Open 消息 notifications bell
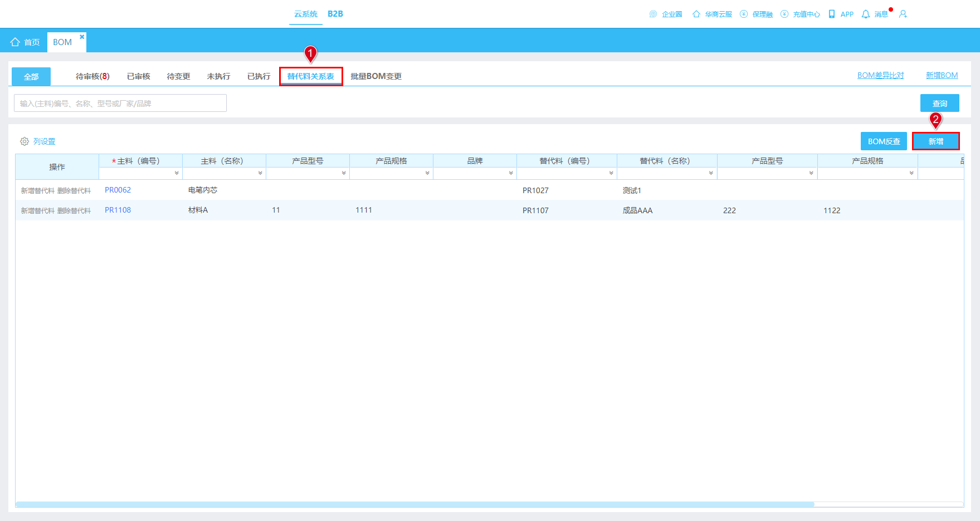The height and width of the screenshot is (521, 980). tap(866, 14)
